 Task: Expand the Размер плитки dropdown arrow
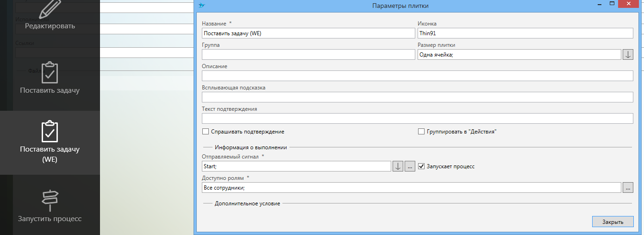[x=628, y=55]
